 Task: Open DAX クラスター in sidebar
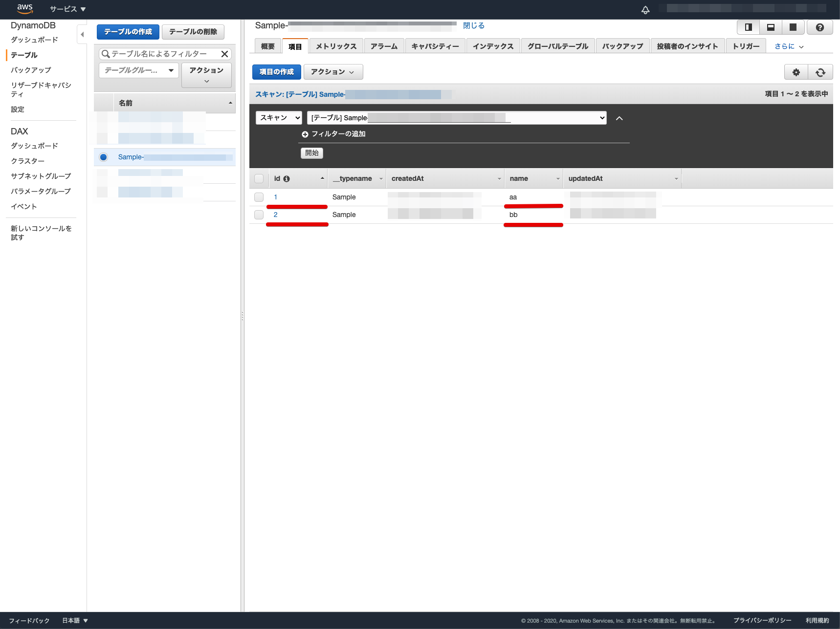coord(27,161)
